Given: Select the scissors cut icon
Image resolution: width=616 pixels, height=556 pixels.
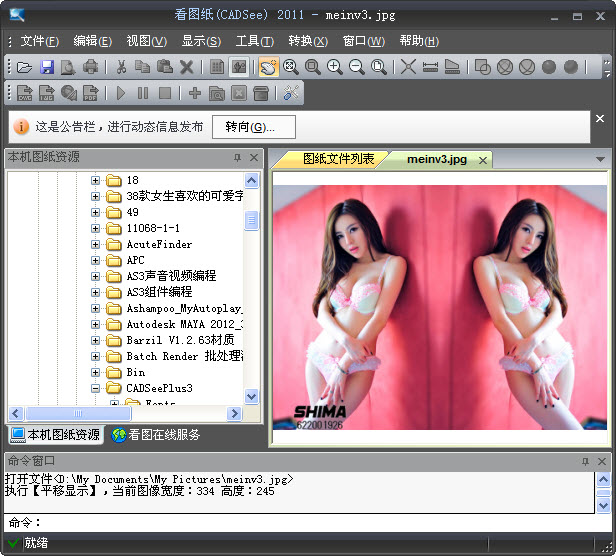Looking at the screenshot, I should tap(121, 67).
